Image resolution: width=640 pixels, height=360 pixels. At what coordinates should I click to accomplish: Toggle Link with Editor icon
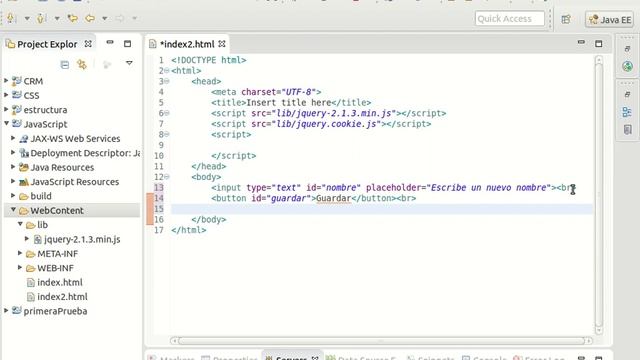[x=82, y=64]
